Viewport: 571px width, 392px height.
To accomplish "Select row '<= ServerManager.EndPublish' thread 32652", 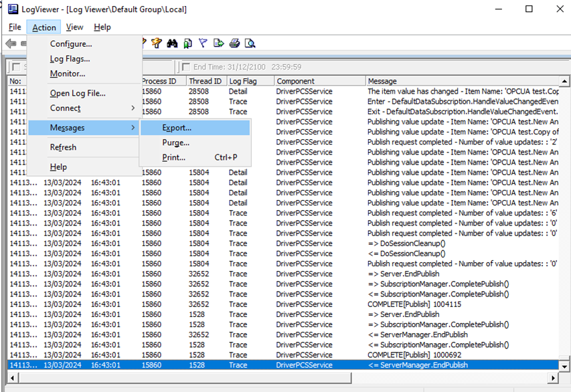I will (x=283, y=334).
